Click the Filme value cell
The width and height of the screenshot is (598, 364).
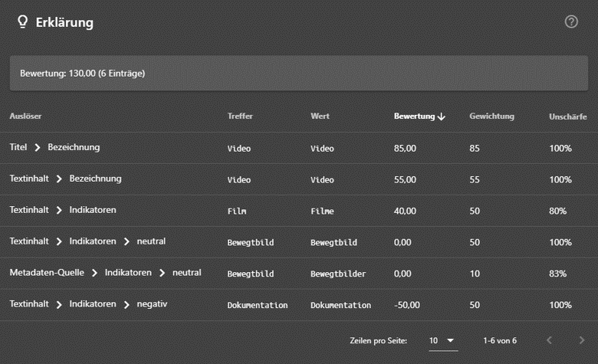point(322,212)
